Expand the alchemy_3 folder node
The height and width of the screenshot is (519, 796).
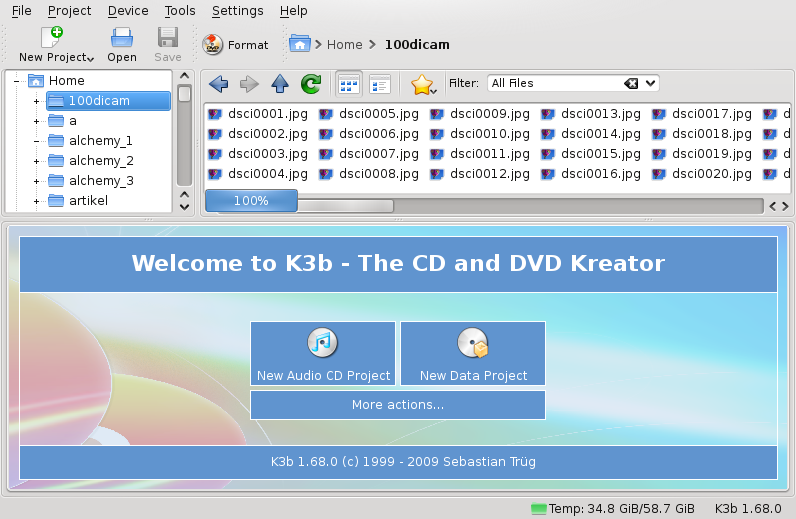(37, 181)
